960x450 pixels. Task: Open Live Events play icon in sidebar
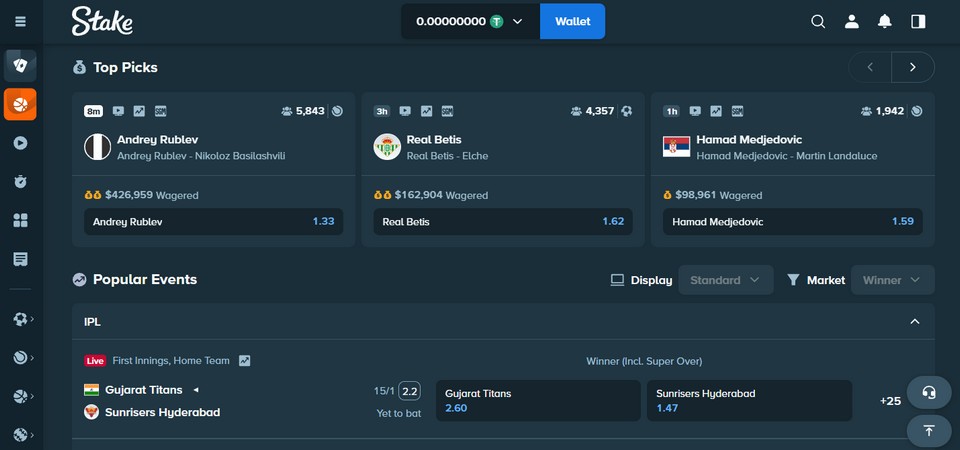(20, 143)
